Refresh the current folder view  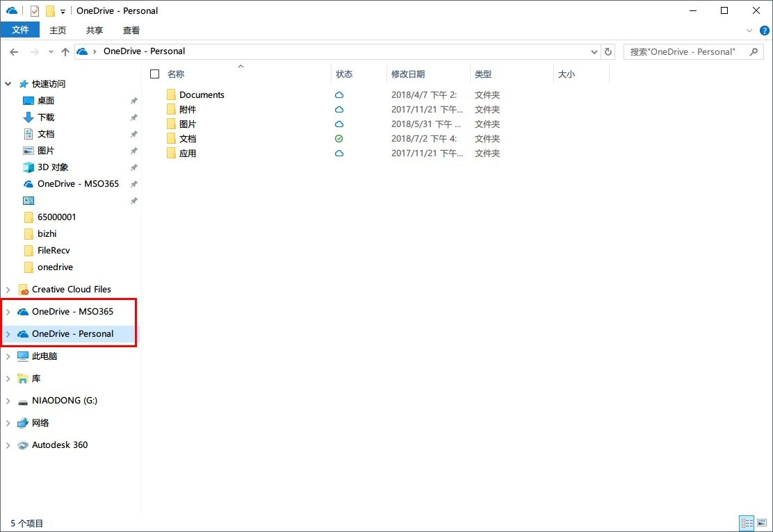pyautogui.click(x=608, y=51)
